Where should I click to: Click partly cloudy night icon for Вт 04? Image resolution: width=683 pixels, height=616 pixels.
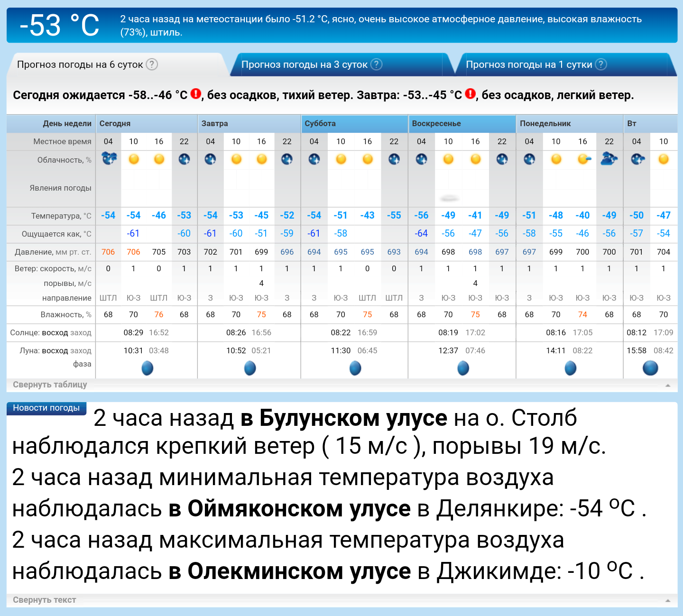637,159
